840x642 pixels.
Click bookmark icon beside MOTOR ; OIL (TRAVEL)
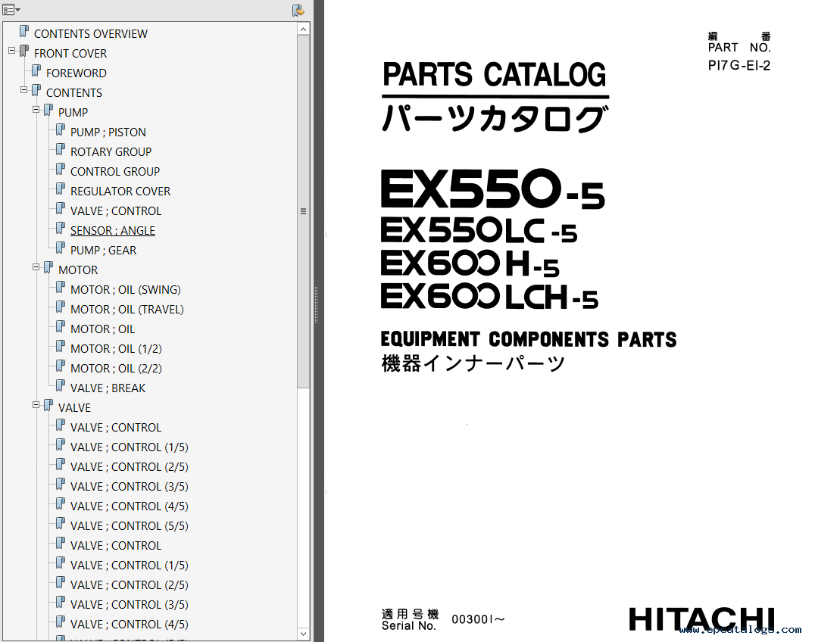[x=61, y=307]
